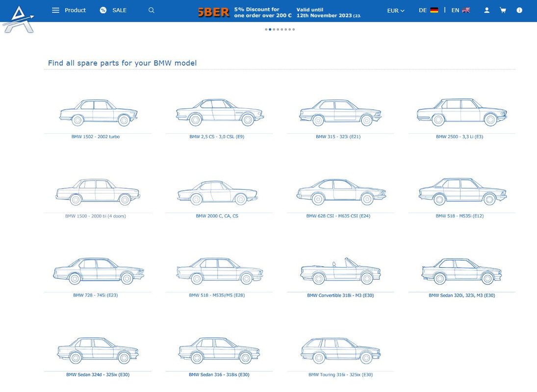
Task: Select the first carousel dot
Action: 266,29
